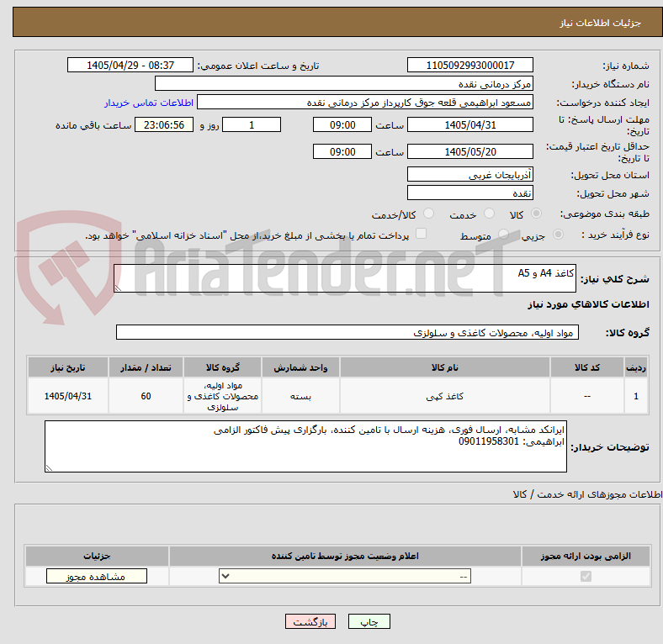Click the مشاهده مجوز button

coord(97,577)
